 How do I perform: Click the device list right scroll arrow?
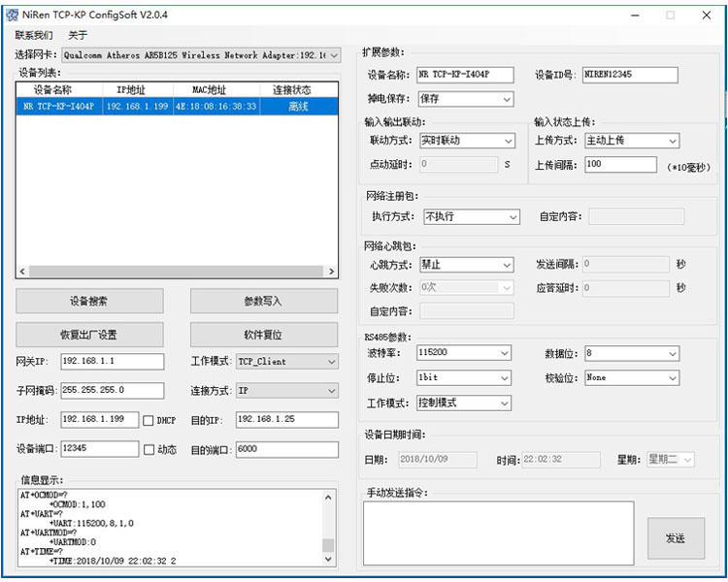331,271
